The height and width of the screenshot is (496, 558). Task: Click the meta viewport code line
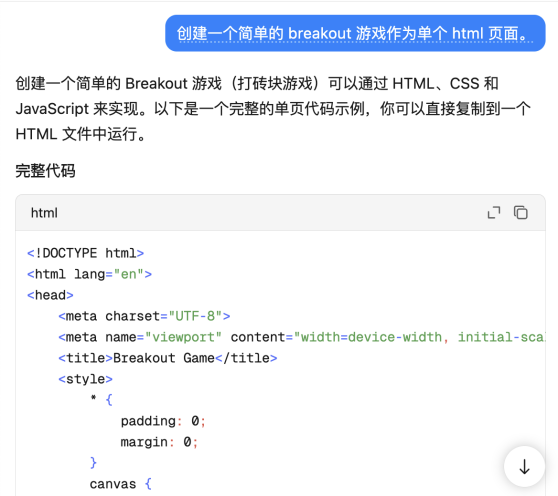point(301,337)
